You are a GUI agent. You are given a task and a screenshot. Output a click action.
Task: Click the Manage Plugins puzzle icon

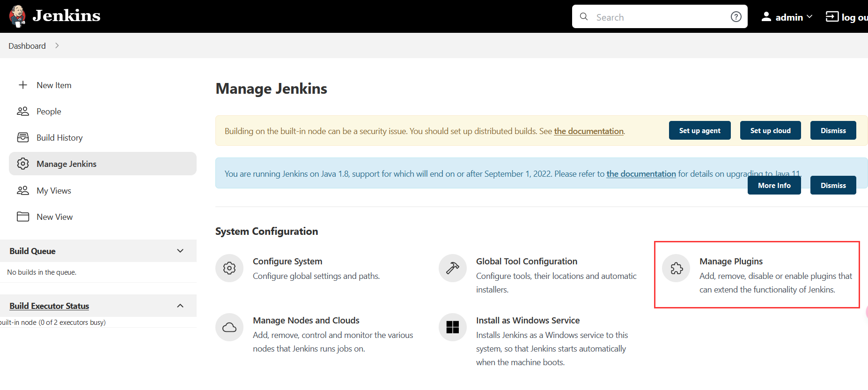676,268
